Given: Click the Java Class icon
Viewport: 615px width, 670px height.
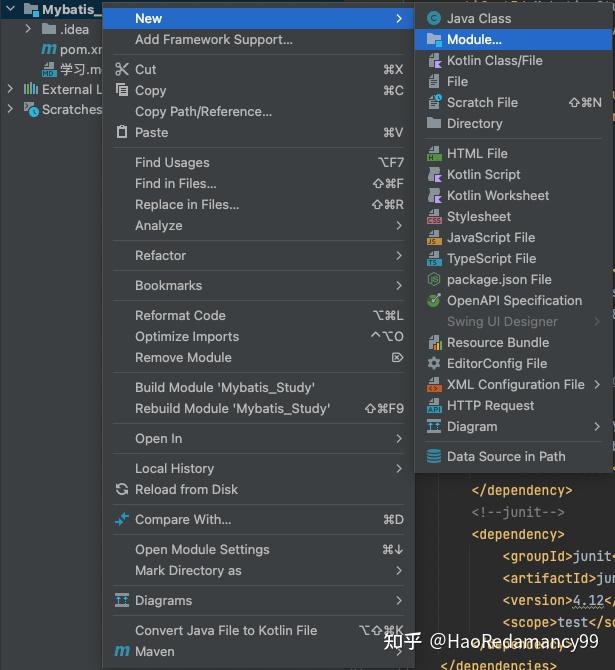Looking at the screenshot, I should click(x=434, y=18).
